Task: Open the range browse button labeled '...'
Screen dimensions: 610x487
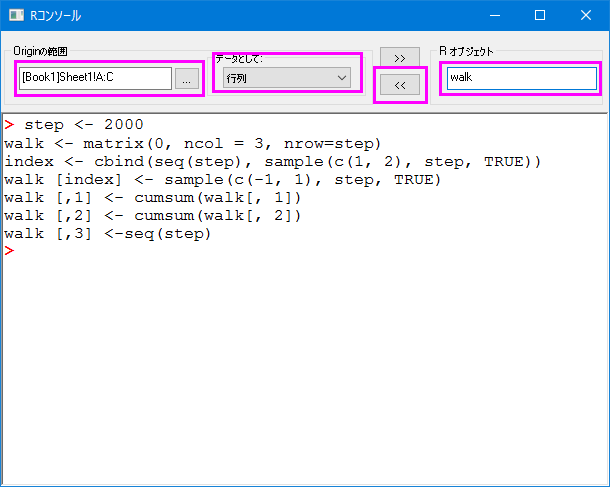Action: pos(187,79)
